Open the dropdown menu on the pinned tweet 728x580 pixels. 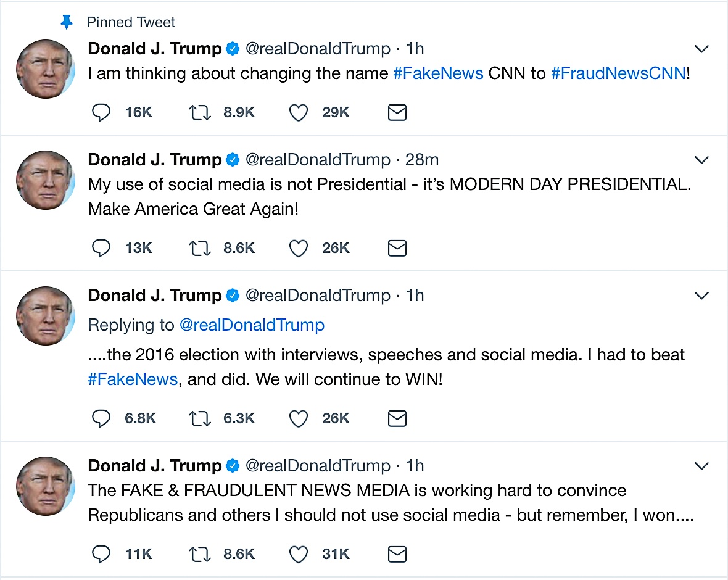point(701,48)
